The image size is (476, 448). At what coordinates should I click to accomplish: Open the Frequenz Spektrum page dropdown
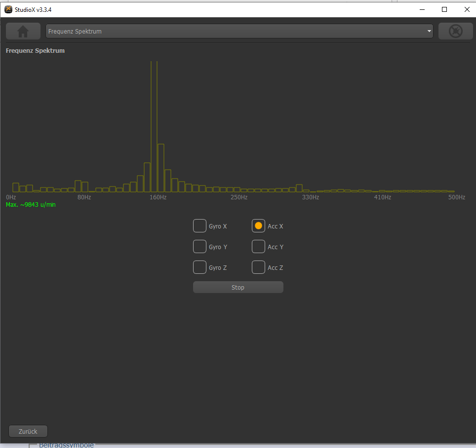pyautogui.click(x=239, y=31)
